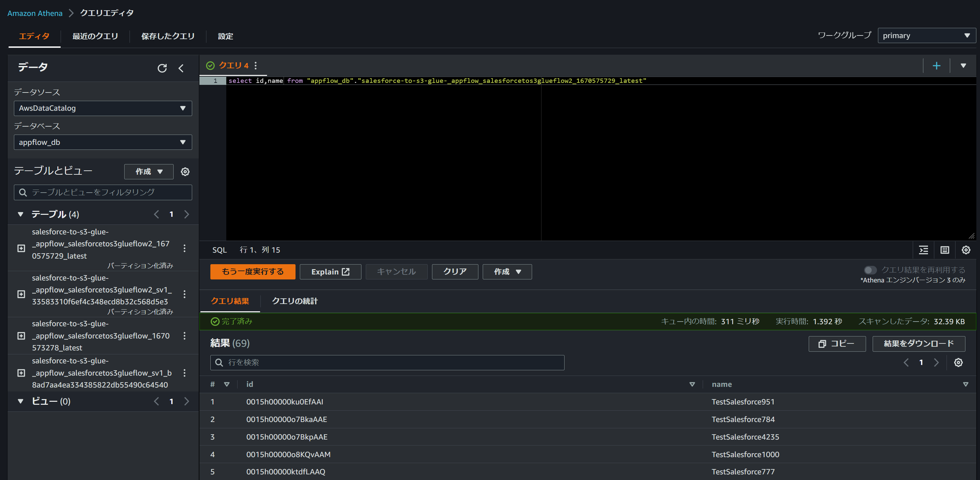
Task: Open the AwsDataCatalog data source dropdown
Action: [x=103, y=108]
